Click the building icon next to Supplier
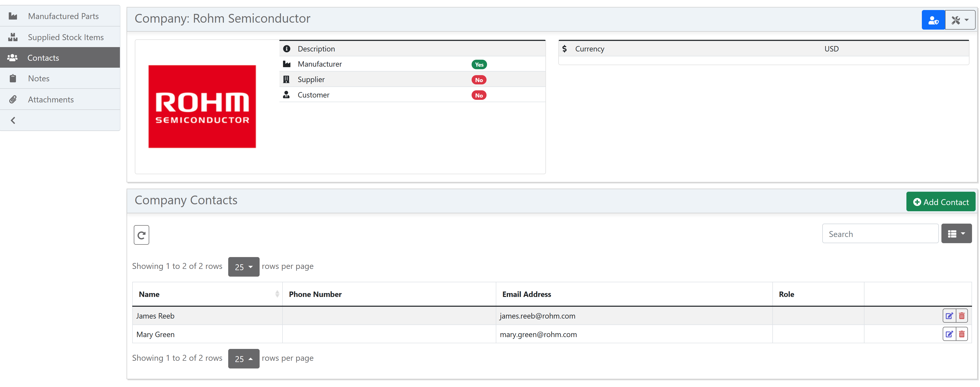This screenshot has height=387, width=980. pos(286,79)
